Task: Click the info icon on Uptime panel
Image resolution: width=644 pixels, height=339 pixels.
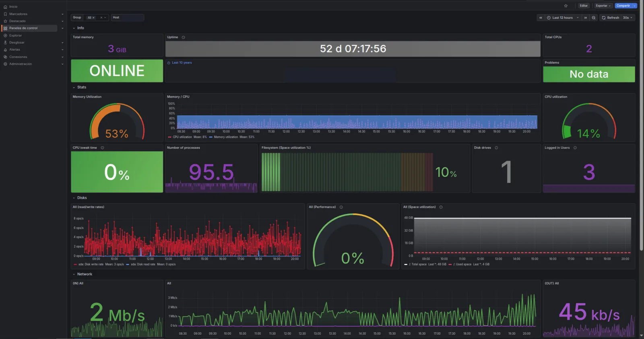Action: coord(183,37)
